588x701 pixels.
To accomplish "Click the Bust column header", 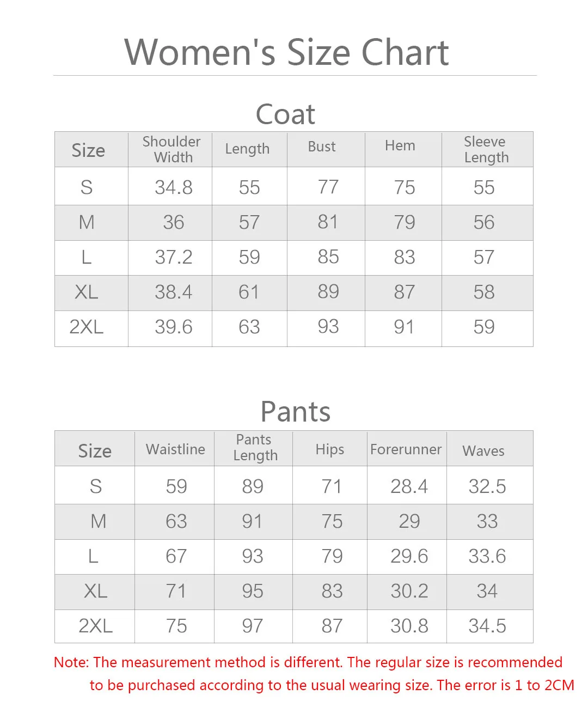I will tap(322, 147).
